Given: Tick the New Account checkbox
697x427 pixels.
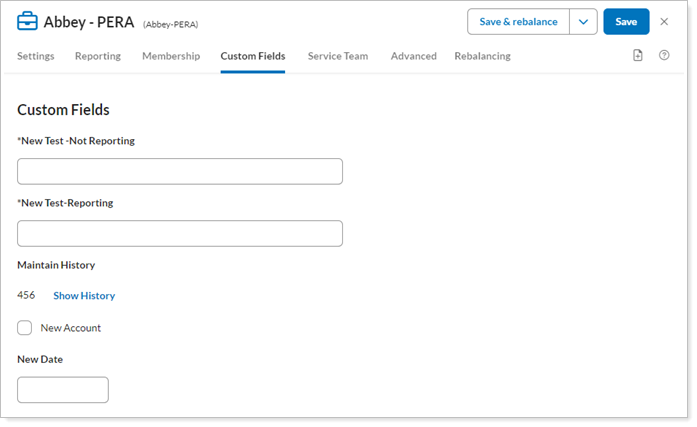Looking at the screenshot, I should click(25, 328).
